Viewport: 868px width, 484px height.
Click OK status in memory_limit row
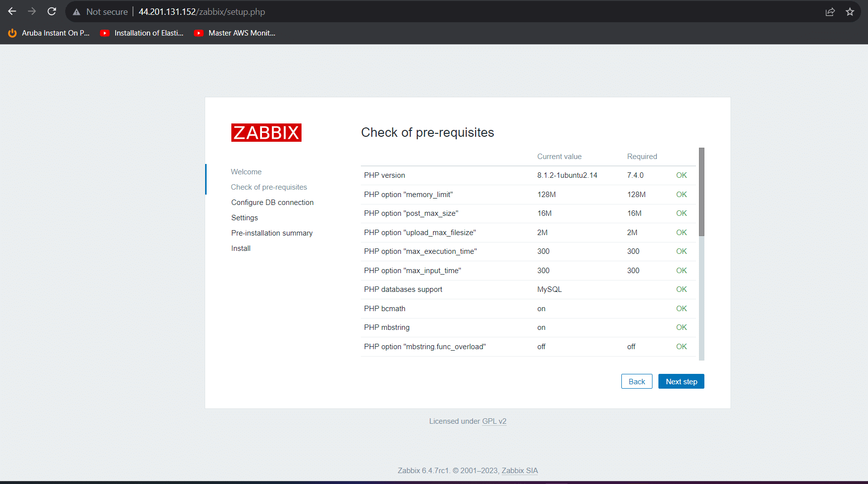tap(681, 195)
